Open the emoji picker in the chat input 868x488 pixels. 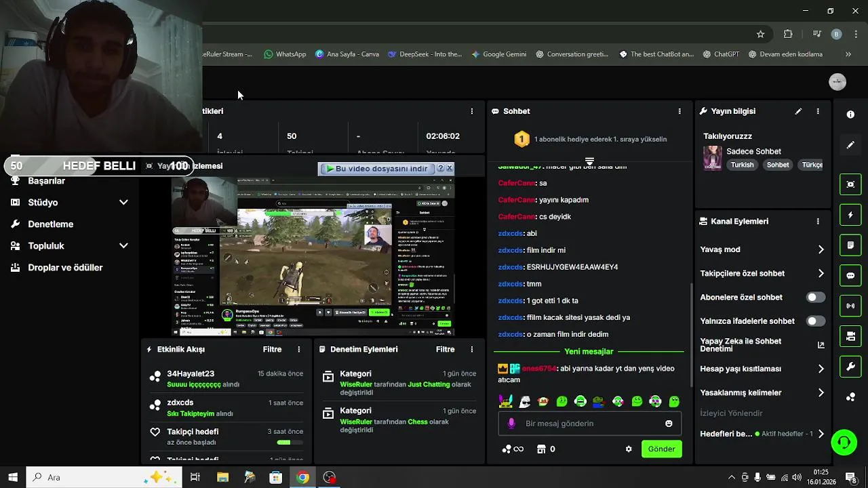click(669, 424)
